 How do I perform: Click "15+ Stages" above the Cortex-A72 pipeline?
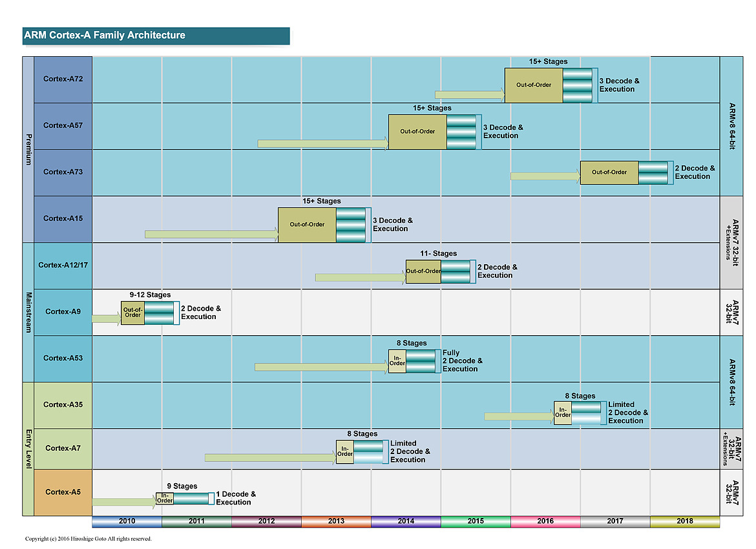[548, 62]
